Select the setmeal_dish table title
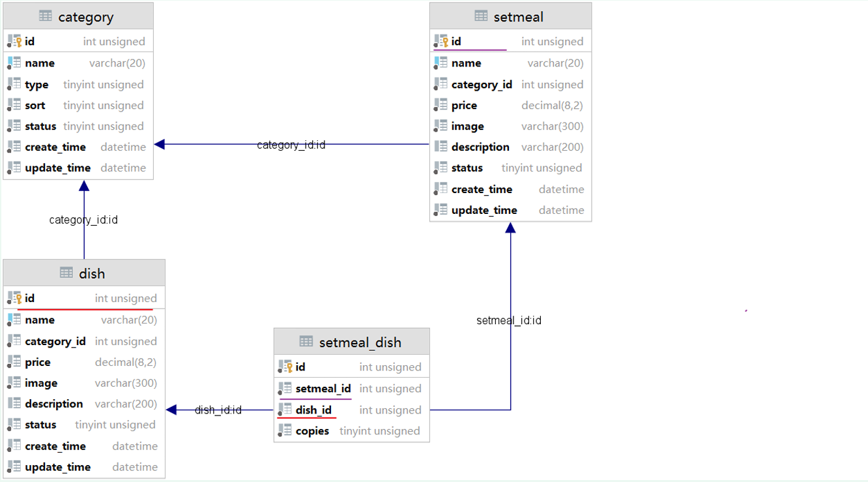The image size is (868, 482). tap(360, 342)
